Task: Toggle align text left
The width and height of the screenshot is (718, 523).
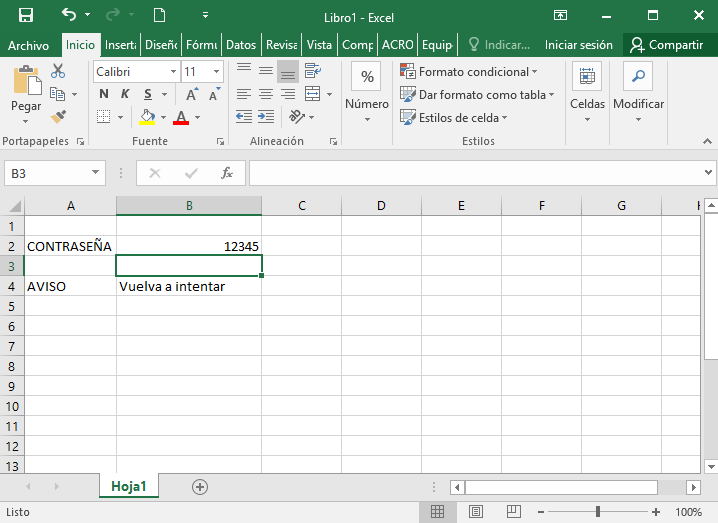Action: pos(244,94)
